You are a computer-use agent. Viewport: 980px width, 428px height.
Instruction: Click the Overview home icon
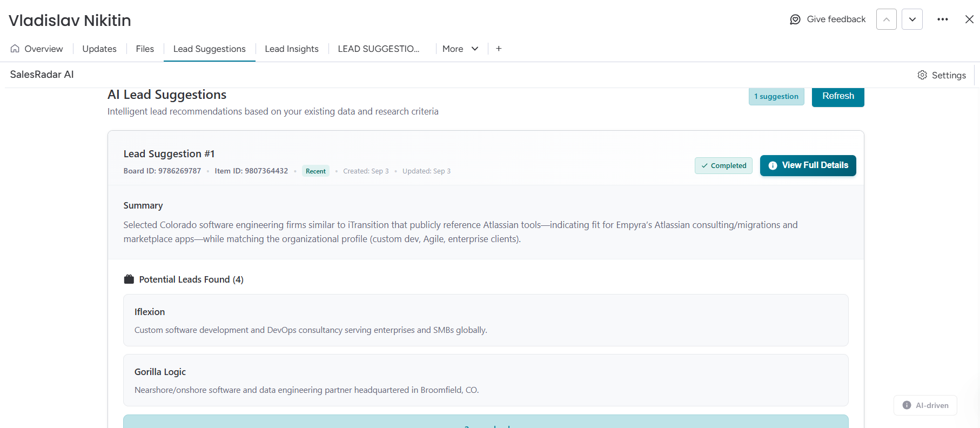point(15,49)
